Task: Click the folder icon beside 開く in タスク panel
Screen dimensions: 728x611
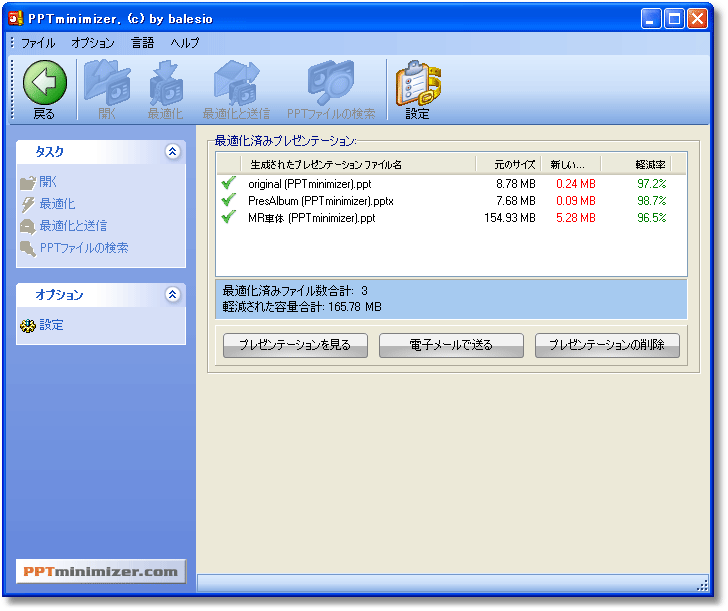Action: coord(28,182)
